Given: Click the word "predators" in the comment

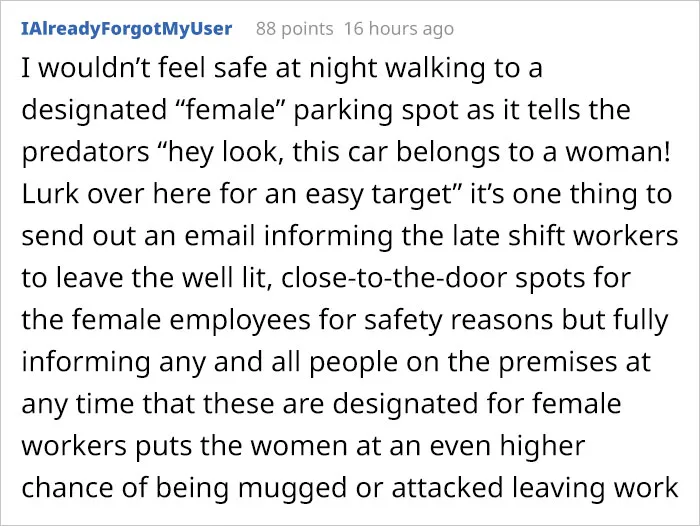Looking at the screenshot, I should tap(85, 152).
